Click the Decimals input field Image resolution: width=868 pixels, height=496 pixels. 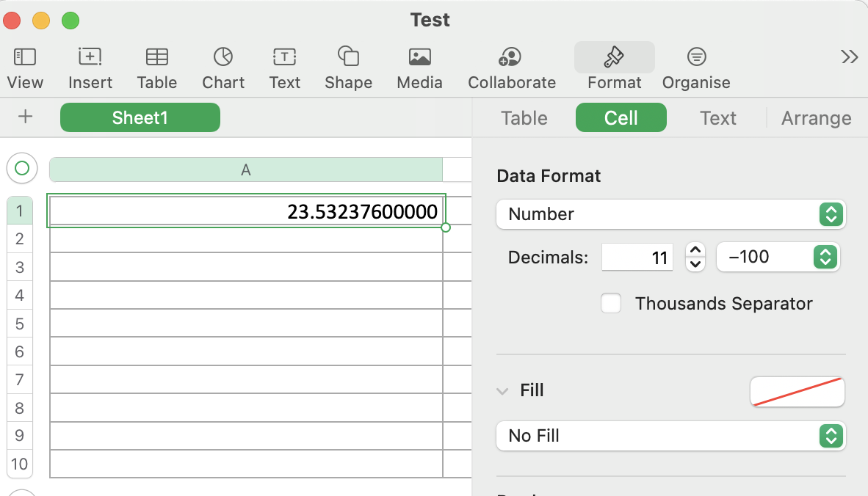coord(637,257)
